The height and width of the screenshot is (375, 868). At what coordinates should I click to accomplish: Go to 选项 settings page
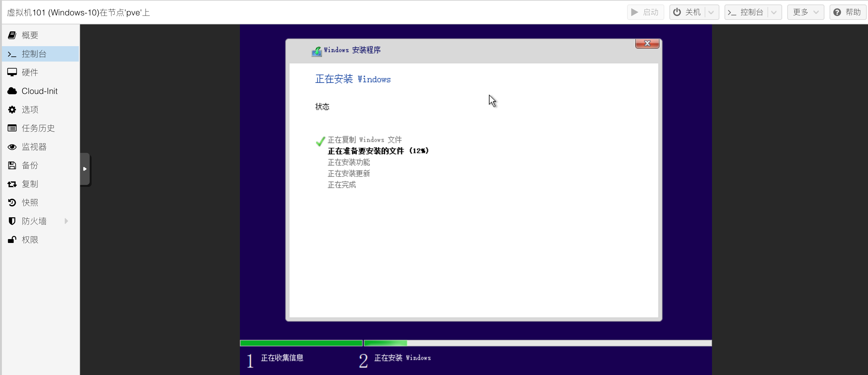tap(40, 110)
